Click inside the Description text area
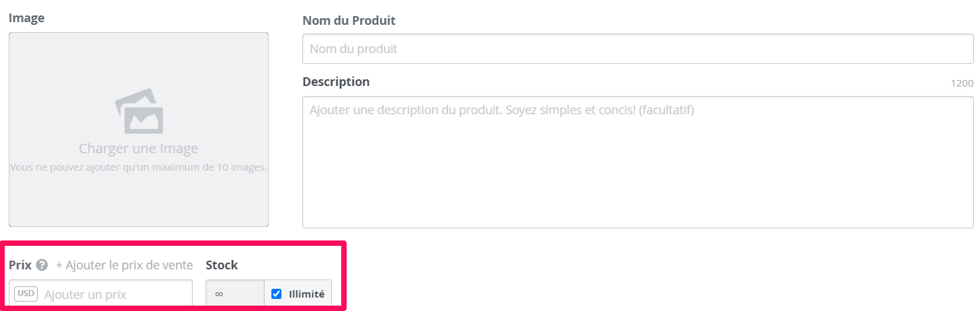This screenshot has width=980, height=311. (637, 162)
